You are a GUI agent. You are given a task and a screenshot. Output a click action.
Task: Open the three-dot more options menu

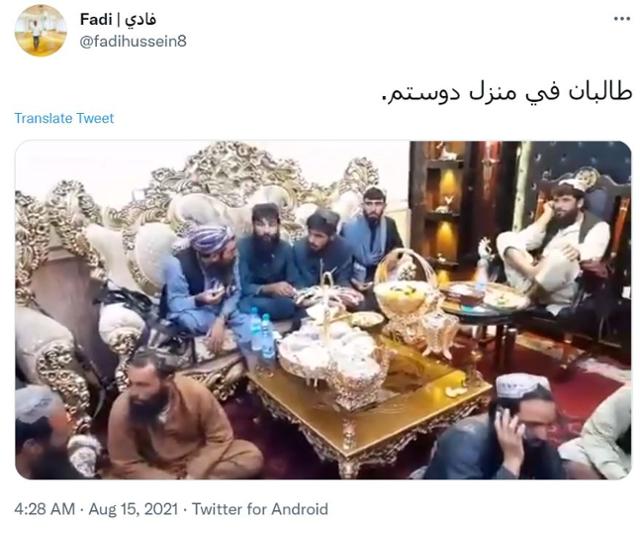coord(622,19)
